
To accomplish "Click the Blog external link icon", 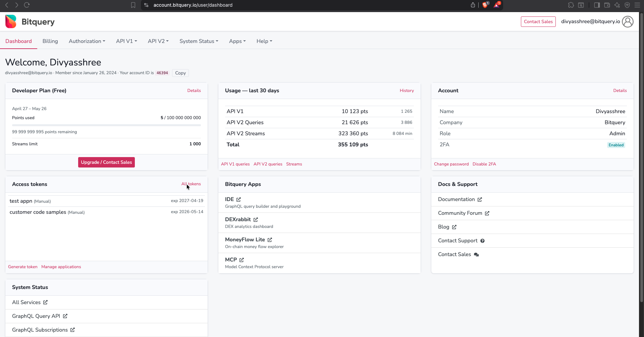I will (x=454, y=227).
